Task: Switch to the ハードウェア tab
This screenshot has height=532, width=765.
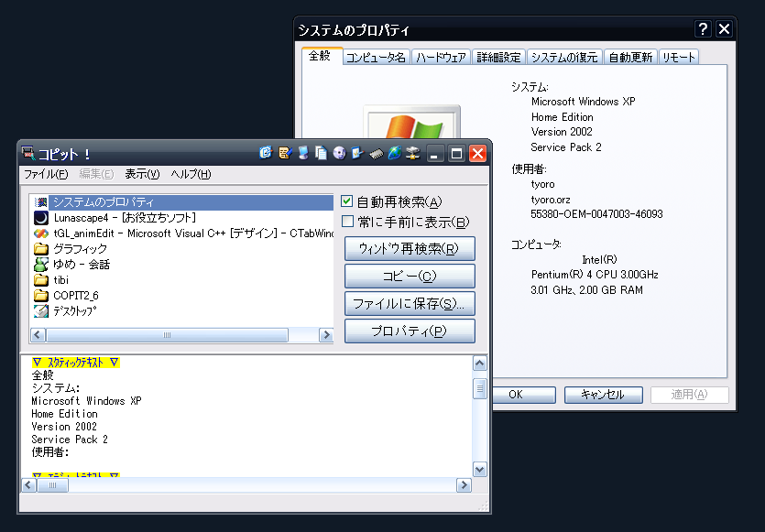Action: (x=441, y=57)
